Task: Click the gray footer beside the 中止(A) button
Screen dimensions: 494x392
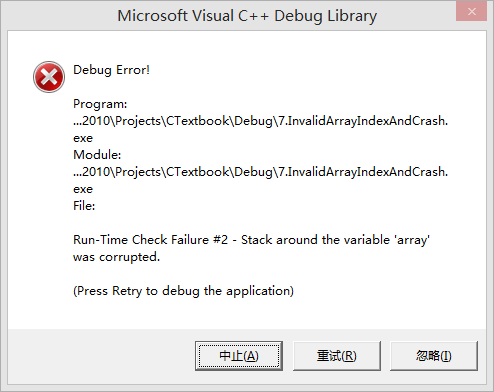Action: (x=101, y=356)
